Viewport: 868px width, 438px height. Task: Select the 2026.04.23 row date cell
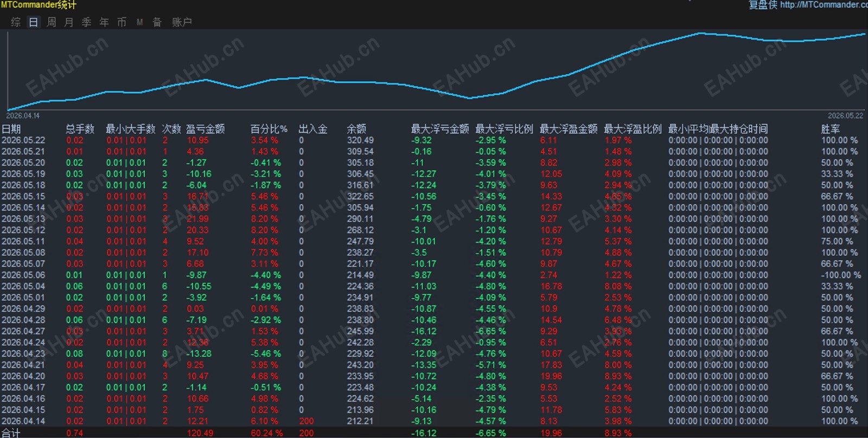23,354
